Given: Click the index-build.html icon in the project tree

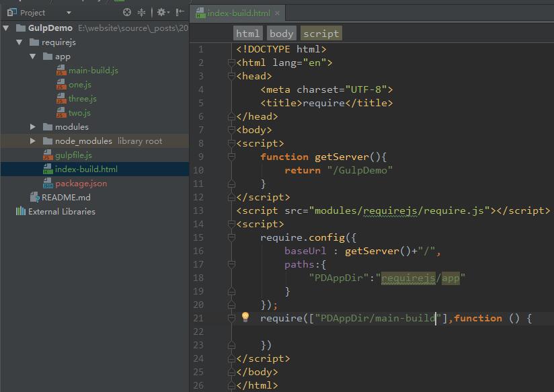Looking at the screenshot, I should pos(48,169).
